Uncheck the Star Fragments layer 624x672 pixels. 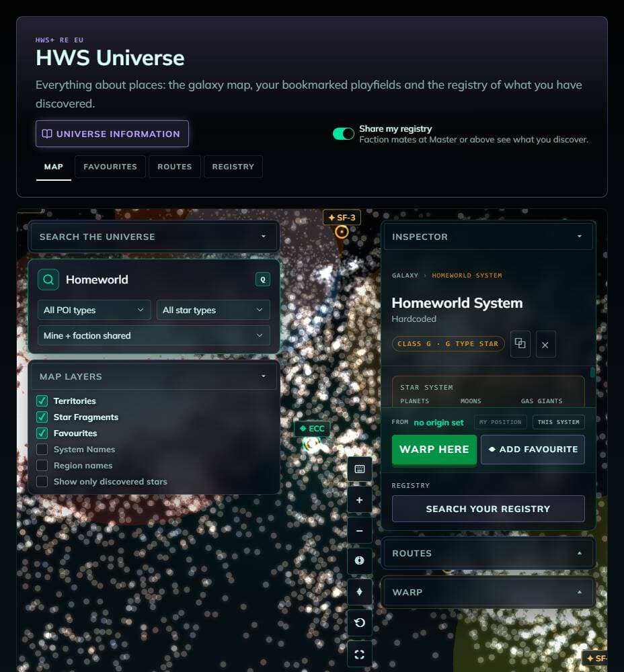42,417
